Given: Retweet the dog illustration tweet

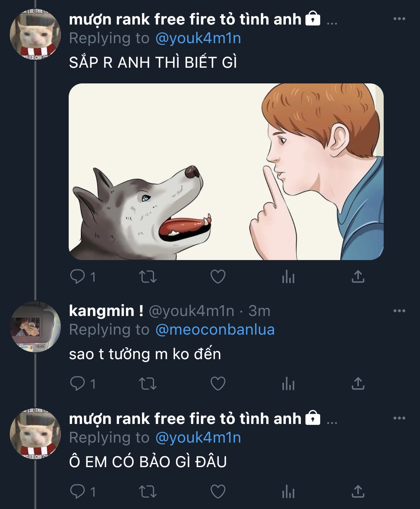Looking at the screenshot, I should 148,277.
